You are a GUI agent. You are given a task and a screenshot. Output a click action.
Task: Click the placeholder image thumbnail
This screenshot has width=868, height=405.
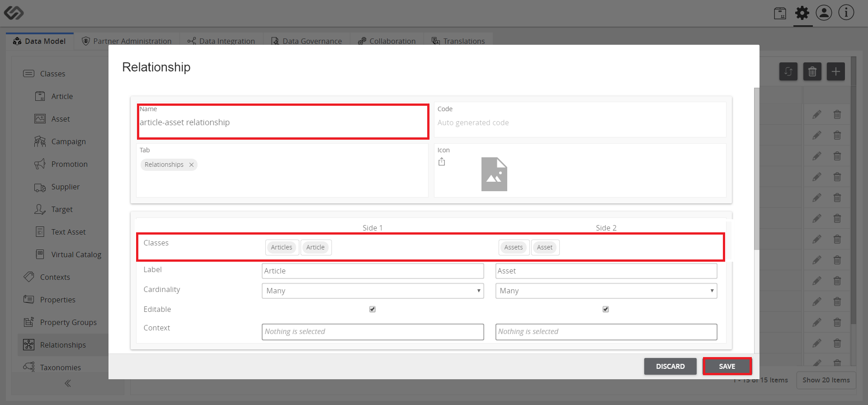[494, 174]
